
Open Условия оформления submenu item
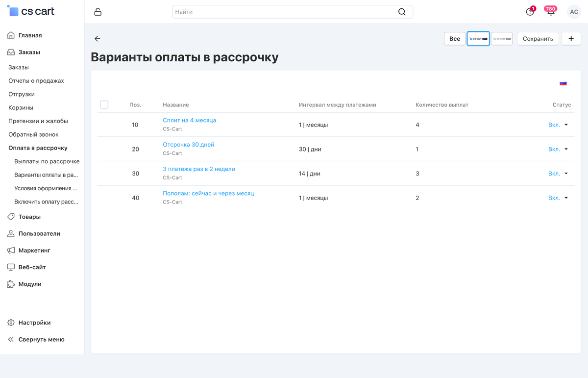[46, 188]
